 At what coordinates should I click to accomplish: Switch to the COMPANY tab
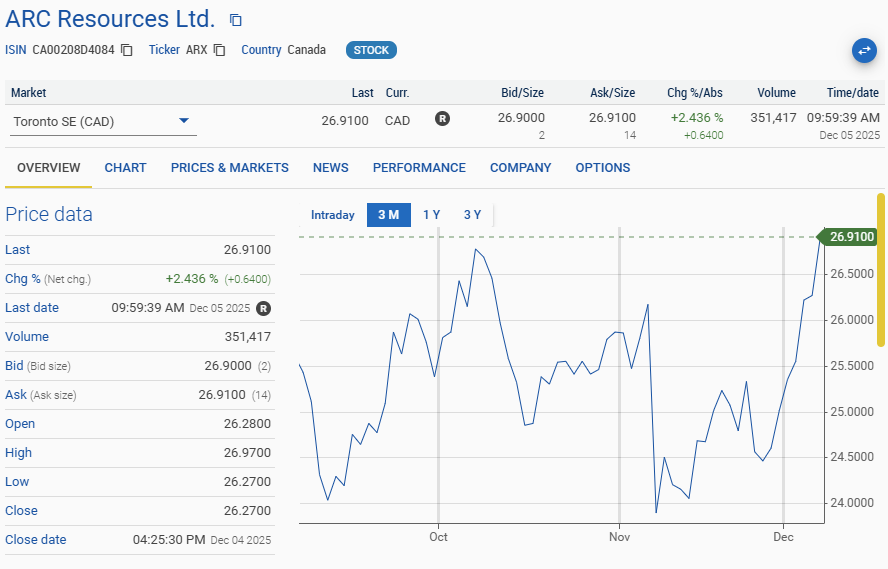click(520, 168)
